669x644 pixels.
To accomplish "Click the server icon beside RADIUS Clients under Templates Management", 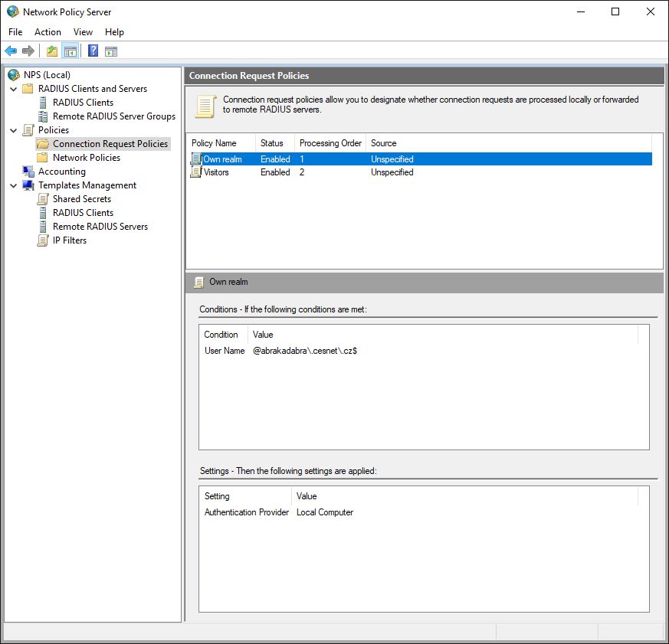I will (x=43, y=213).
